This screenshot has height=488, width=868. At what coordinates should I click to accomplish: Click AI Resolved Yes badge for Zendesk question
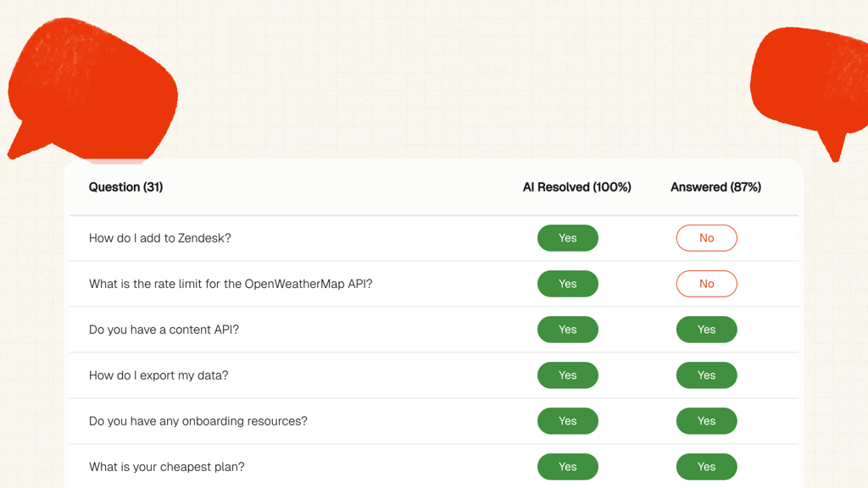(x=567, y=238)
